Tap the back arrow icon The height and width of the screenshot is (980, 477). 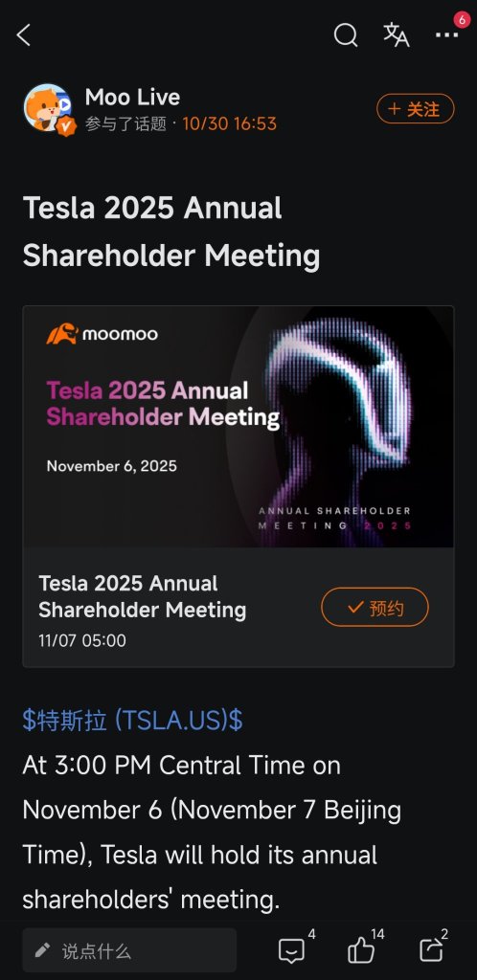point(23,35)
